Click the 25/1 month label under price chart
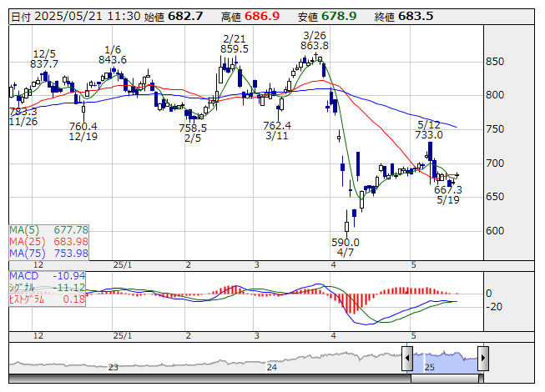Screen dimensions: 545x392 point(123,265)
